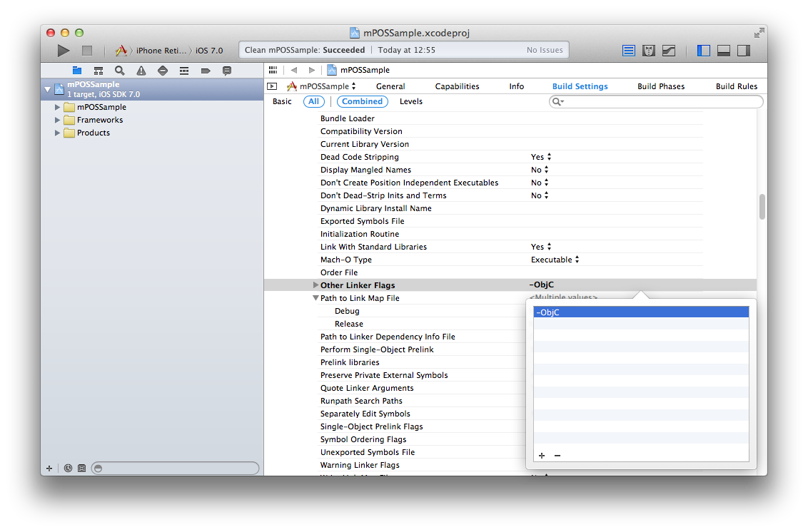Image resolution: width=808 pixels, height=532 pixels.
Task: Go back in editor history
Action: pos(294,70)
